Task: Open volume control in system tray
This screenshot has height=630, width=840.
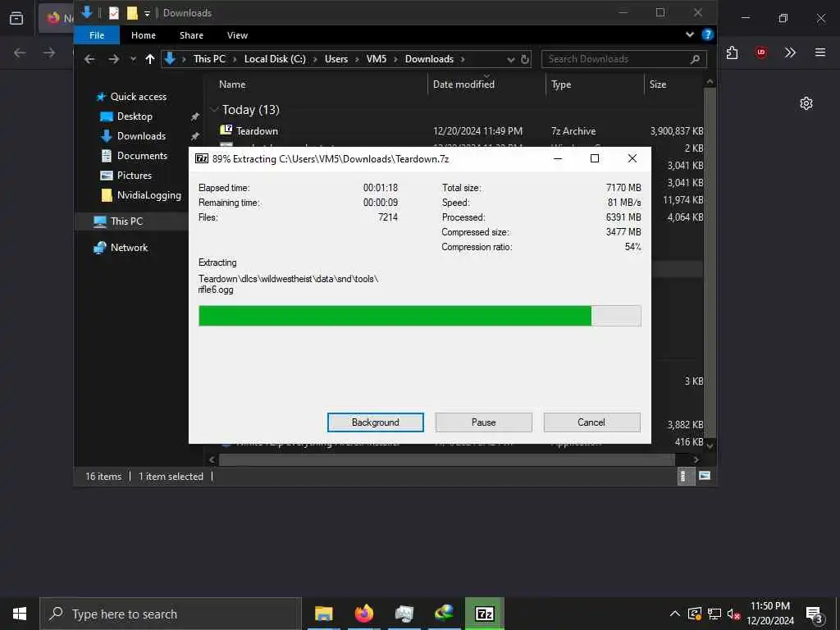Action: pos(733,614)
